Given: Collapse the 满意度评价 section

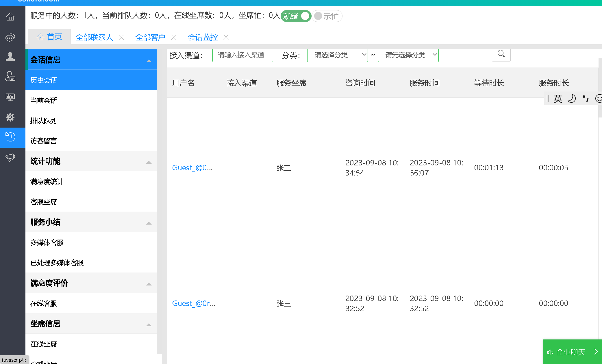Looking at the screenshot, I should pyautogui.click(x=149, y=284).
